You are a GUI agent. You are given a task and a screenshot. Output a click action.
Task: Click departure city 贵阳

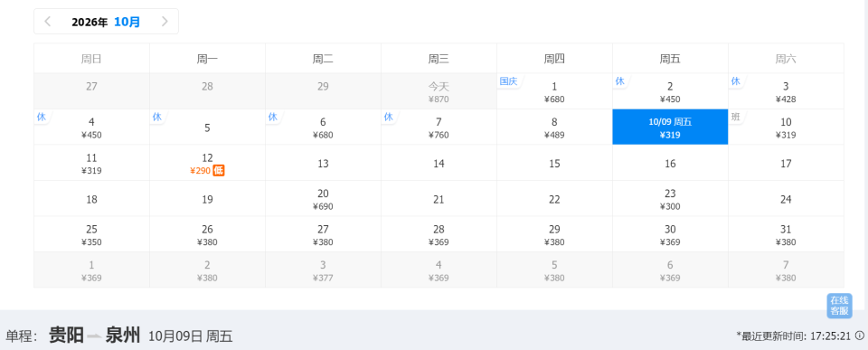[66, 335]
